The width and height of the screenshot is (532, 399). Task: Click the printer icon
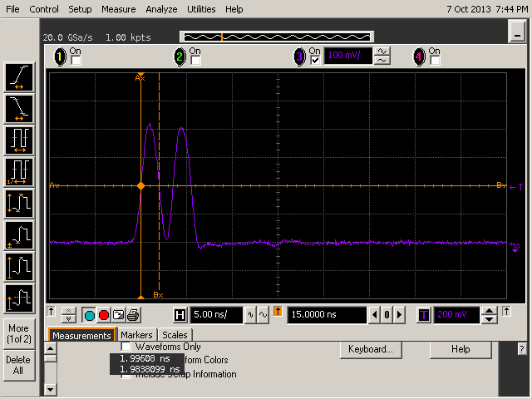[134, 315]
